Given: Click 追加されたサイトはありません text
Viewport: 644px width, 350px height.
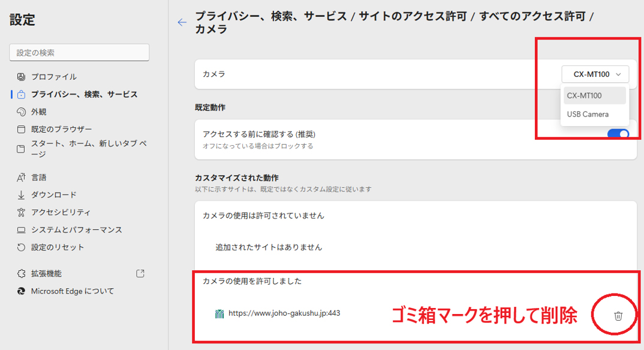Looking at the screenshot, I should (x=269, y=247).
